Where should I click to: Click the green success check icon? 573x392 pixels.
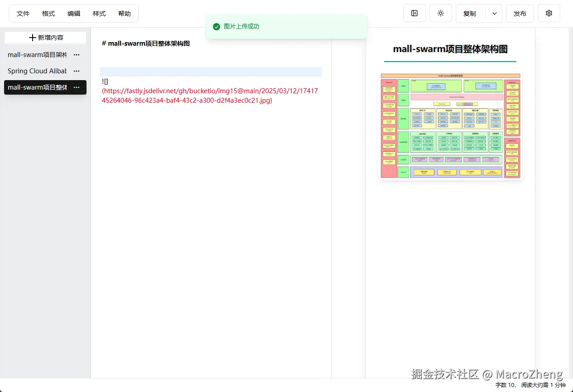(x=217, y=27)
